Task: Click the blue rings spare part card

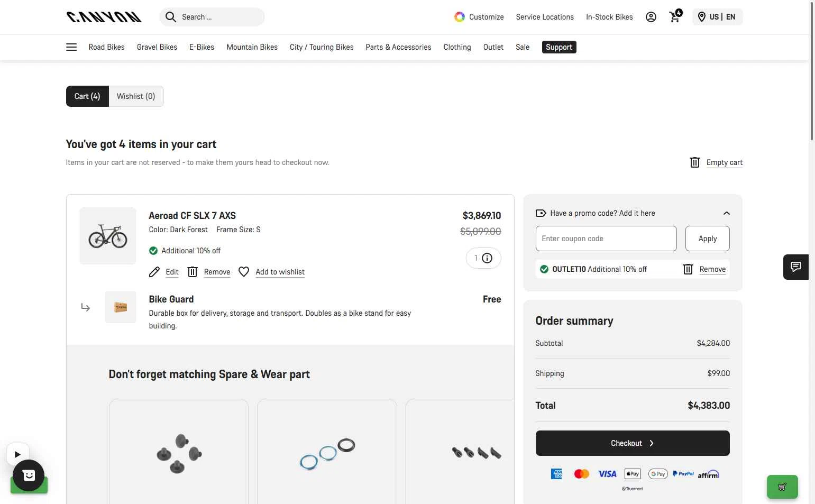Action: pyautogui.click(x=327, y=452)
